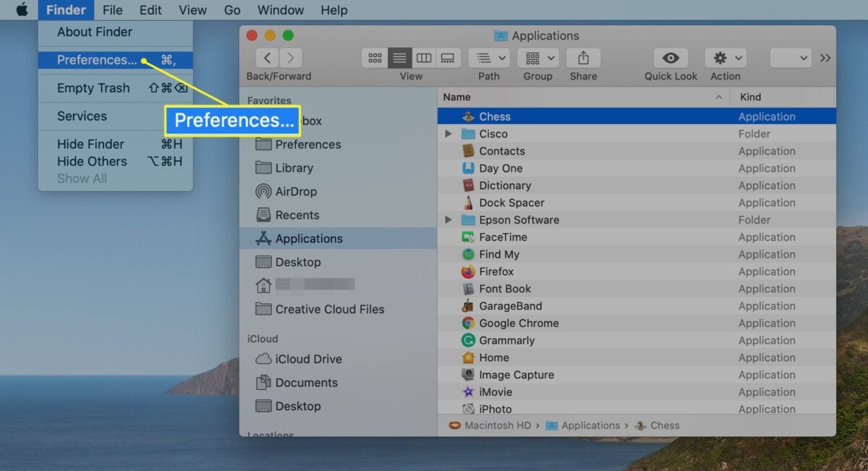Choose Preferences… in Finder menu

tap(116, 60)
